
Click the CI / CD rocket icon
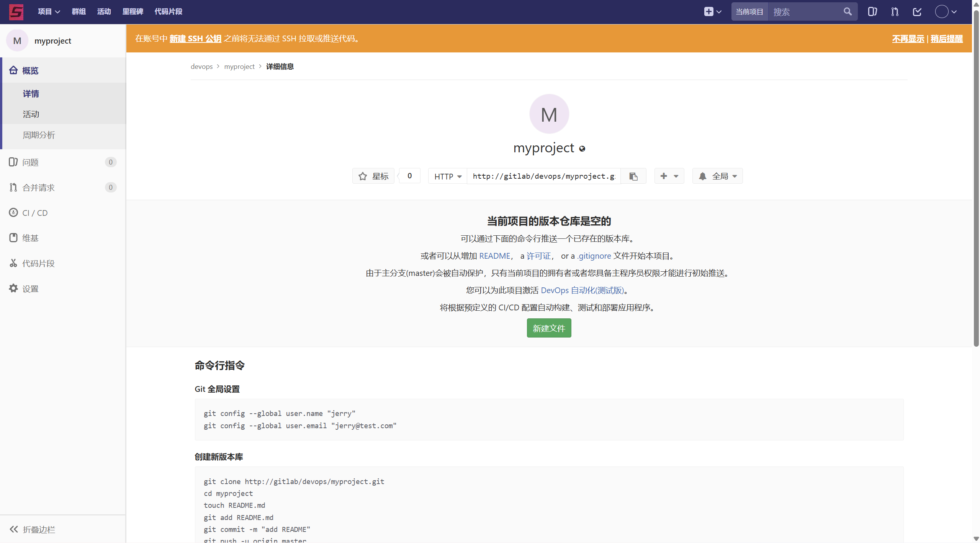click(x=13, y=212)
